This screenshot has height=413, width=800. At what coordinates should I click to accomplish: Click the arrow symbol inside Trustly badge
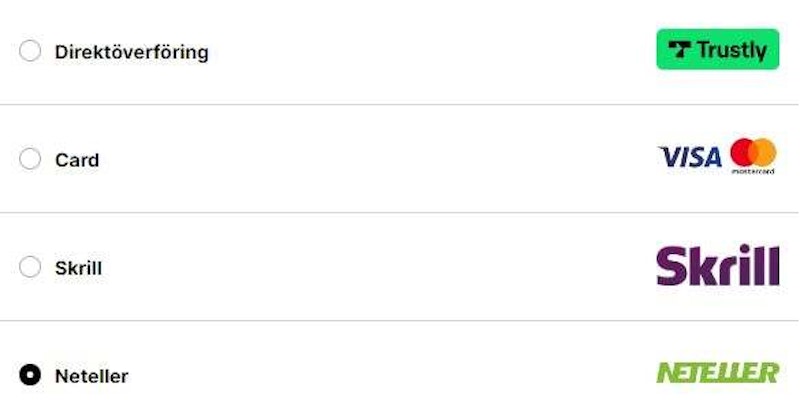680,49
